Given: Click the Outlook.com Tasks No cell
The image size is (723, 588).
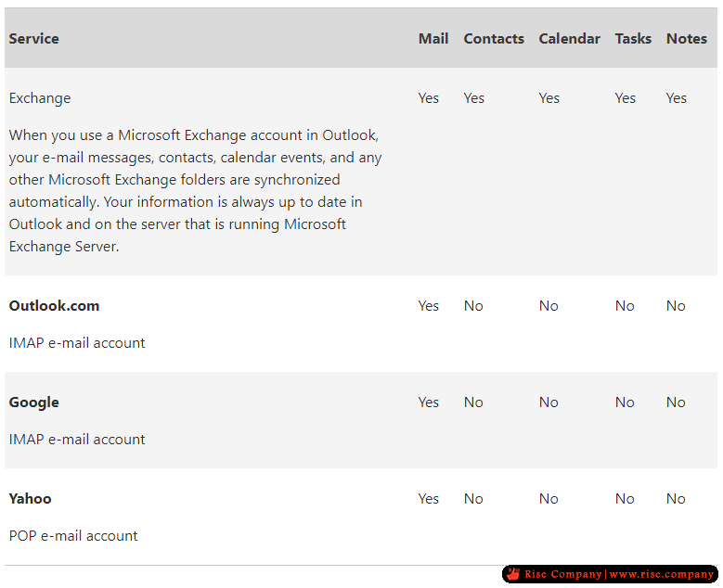Looking at the screenshot, I should [625, 306].
